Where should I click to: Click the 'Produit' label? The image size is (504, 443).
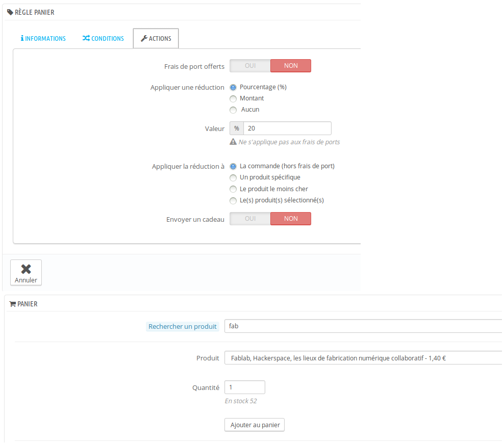(x=208, y=358)
